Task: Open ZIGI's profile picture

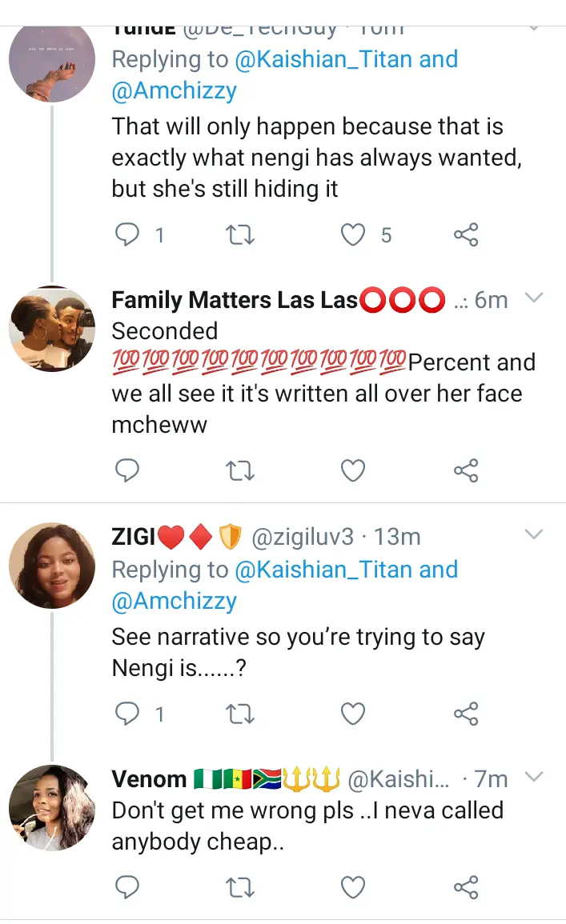Action: pyautogui.click(x=52, y=566)
